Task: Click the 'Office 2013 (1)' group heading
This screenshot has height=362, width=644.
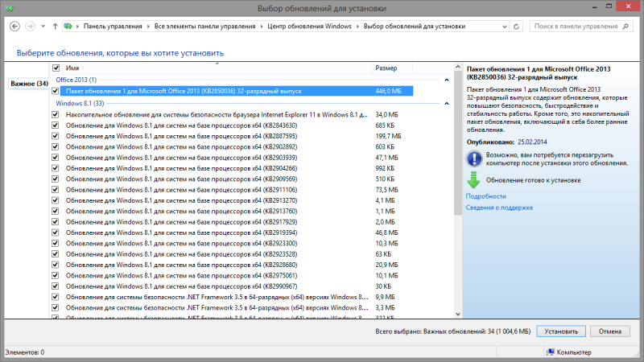Action: 76,80
